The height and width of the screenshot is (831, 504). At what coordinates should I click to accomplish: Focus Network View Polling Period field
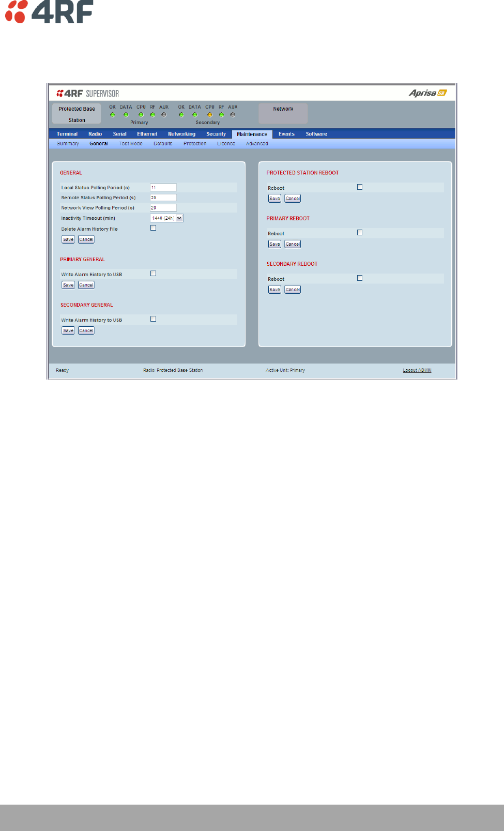[x=163, y=208]
